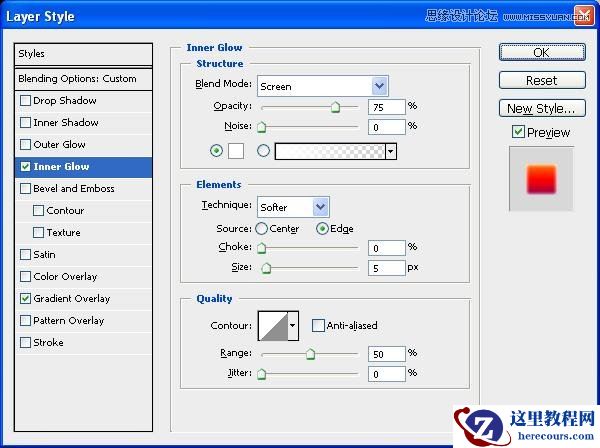Enable the Anti-aliased checkbox
The image size is (600, 448).
(x=318, y=325)
